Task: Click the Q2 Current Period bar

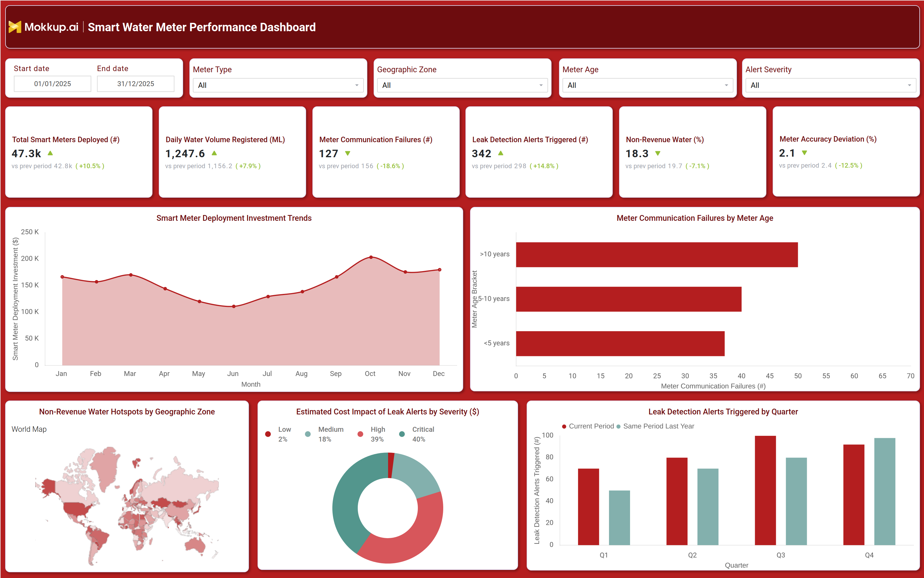Action: point(677,501)
